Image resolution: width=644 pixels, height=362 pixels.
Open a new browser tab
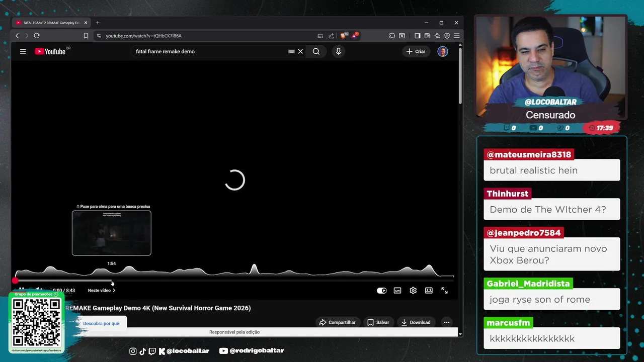pyautogui.click(x=98, y=23)
